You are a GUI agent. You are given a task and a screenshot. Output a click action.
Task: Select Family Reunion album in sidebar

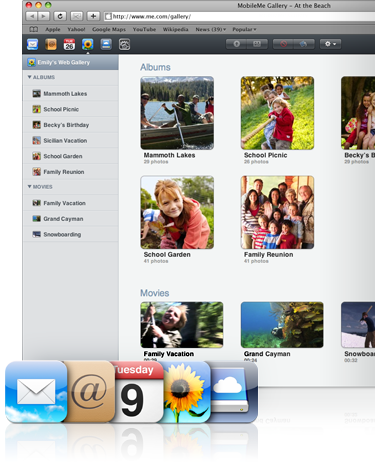[70, 172]
